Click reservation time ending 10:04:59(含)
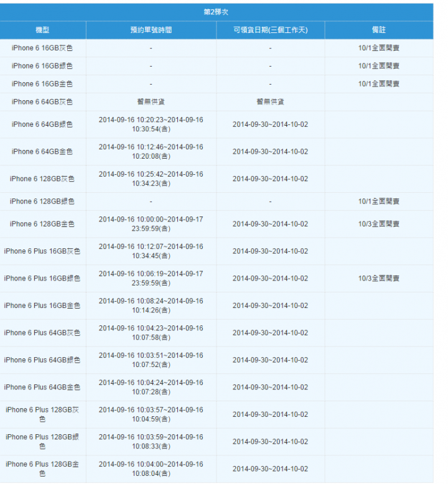 151,414
